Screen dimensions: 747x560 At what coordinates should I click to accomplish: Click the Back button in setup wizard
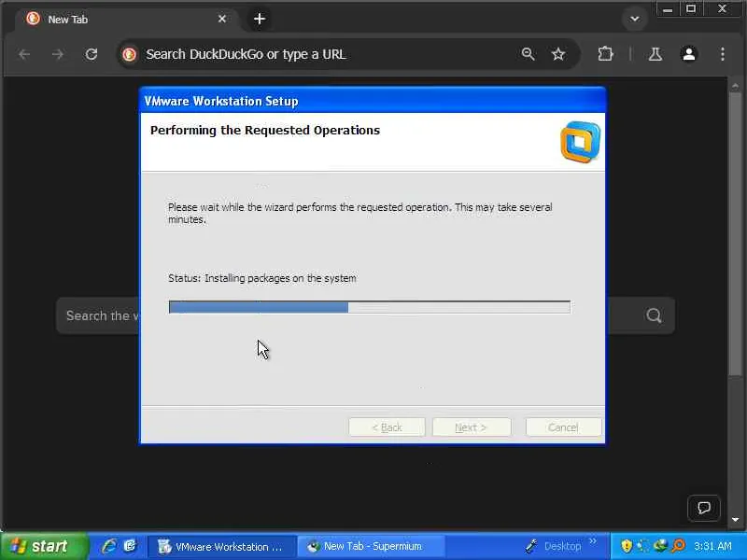[x=387, y=427]
